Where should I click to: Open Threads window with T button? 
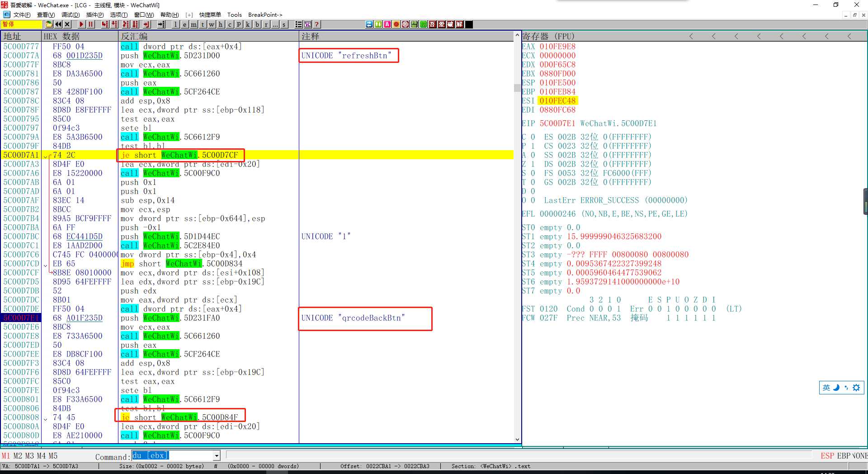203,24
